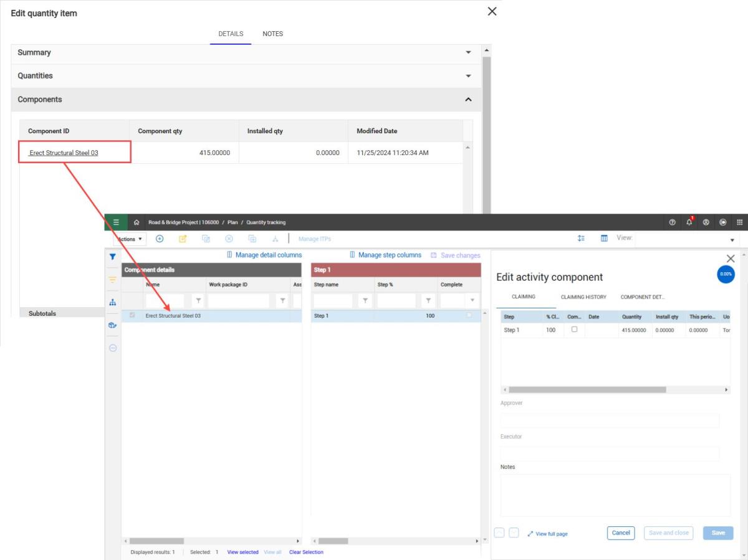This screenshot has height=560, width=748.
Task: Click the home icon in breadcrumb bar
Action: pos(137,222)
